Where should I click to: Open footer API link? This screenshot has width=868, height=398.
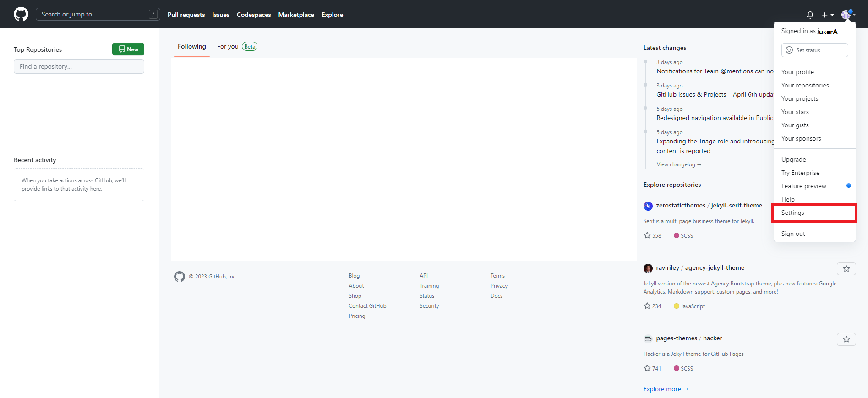[x=424, y=276]
